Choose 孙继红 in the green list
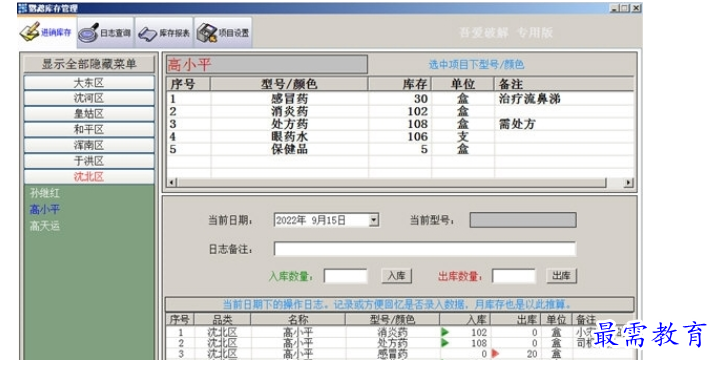 click(45, 193)
